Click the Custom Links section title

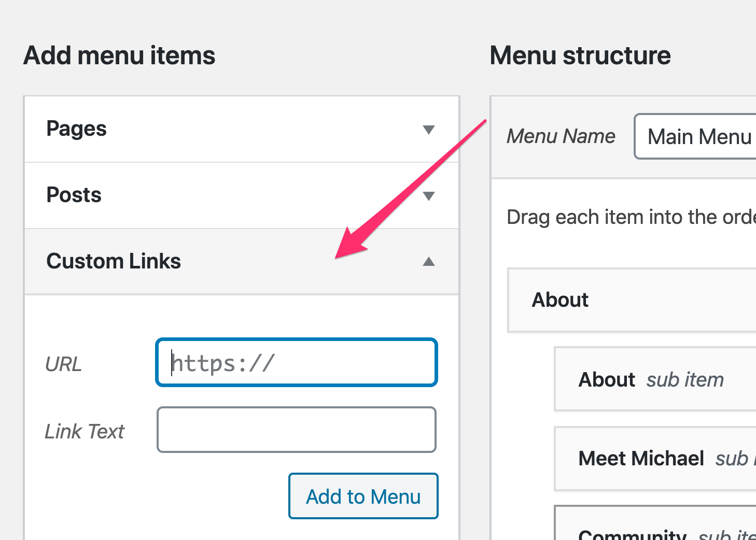(x=114, y=261)
